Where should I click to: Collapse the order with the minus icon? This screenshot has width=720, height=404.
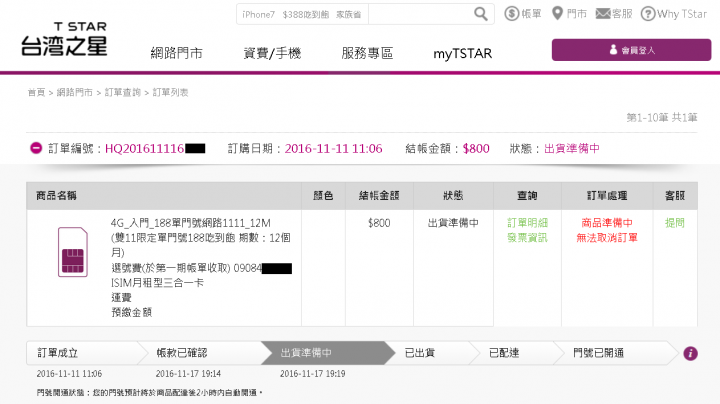coord(36,148)
